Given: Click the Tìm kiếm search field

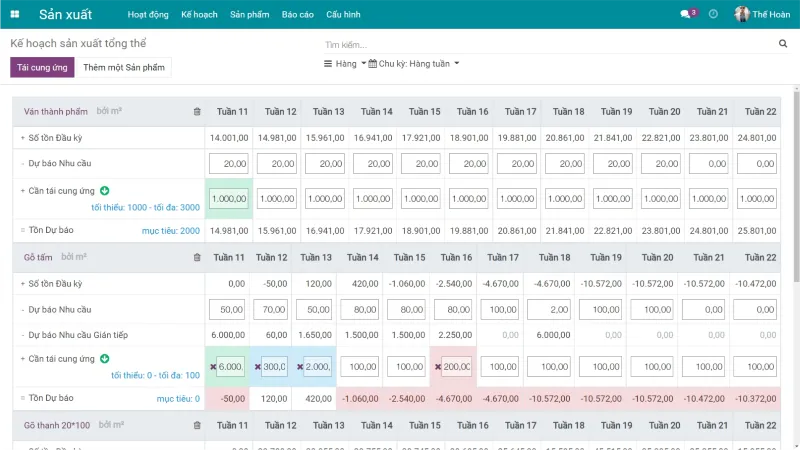Looking at the screenshot, I should (548, 45).
